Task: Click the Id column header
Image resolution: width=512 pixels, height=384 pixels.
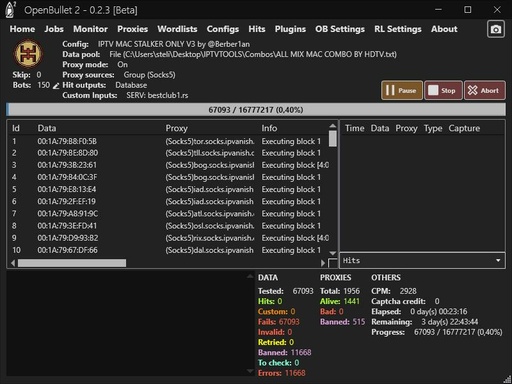Action: click(x=16, y=128)
